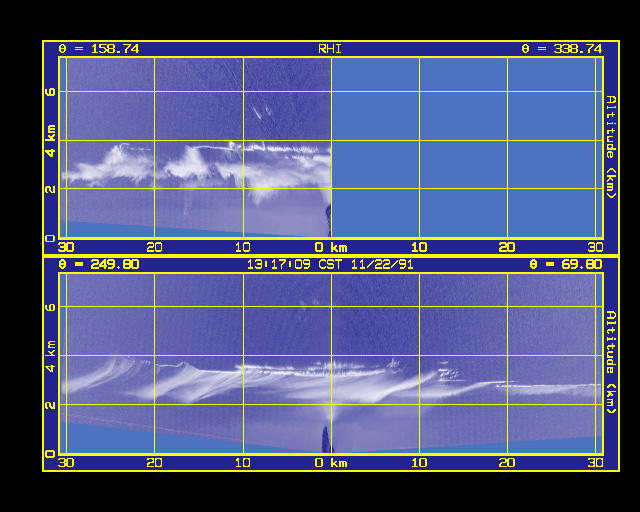Click the bottom panel 4 km altitude label
The image size is (640, 512).
tap(51, 356)
